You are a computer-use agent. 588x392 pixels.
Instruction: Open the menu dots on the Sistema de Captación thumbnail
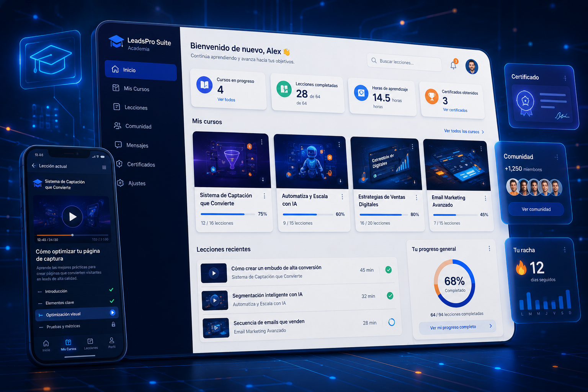(x=261, y=142)
